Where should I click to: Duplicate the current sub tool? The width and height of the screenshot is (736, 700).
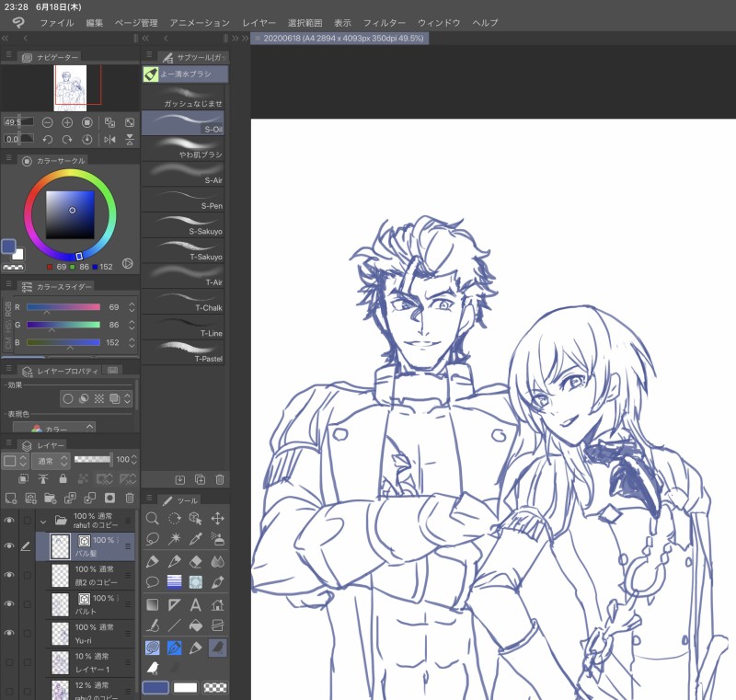pyautogui.click(x=200, y=479)
